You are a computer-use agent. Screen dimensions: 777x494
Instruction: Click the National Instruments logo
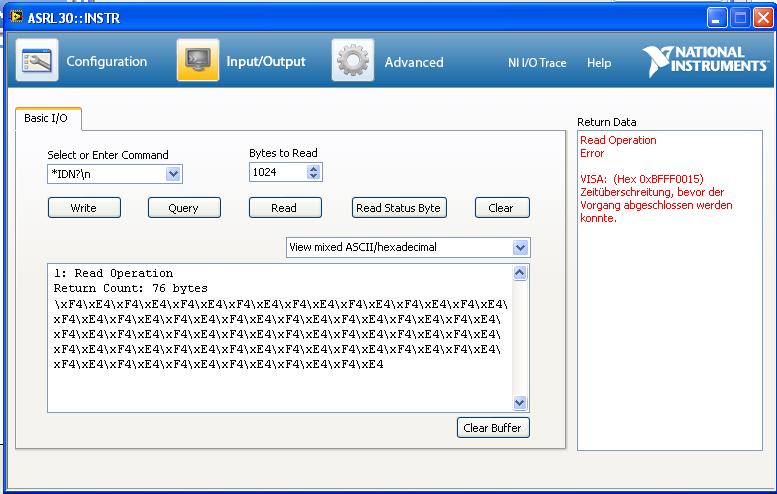pos(706,61)
